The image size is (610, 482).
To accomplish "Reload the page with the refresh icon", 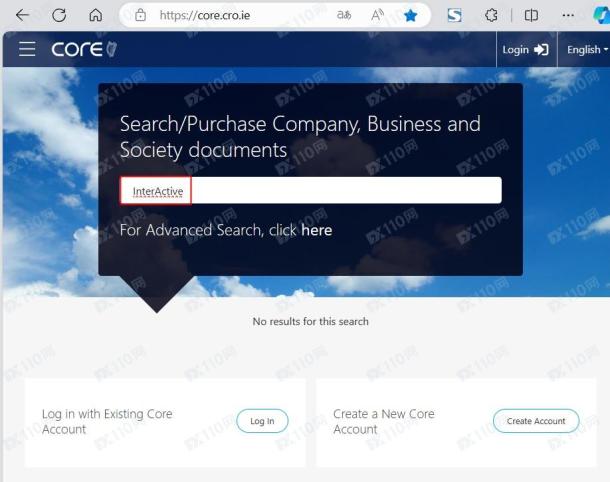I will pyautogui.click(x=59, y=15).
